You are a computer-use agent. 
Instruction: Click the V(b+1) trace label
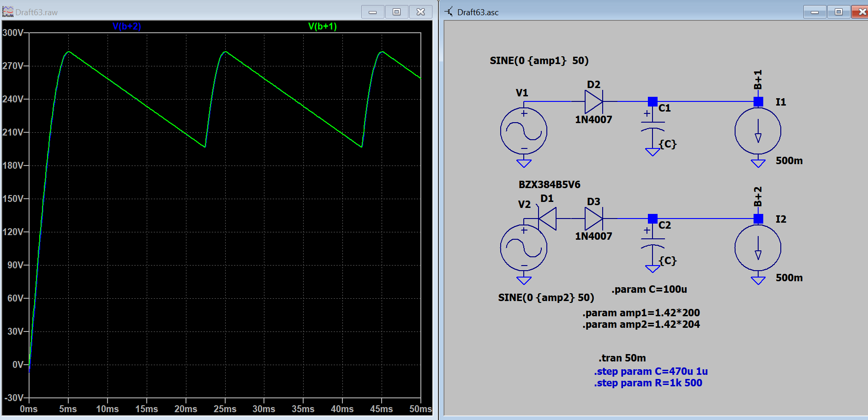click(323, 26)
